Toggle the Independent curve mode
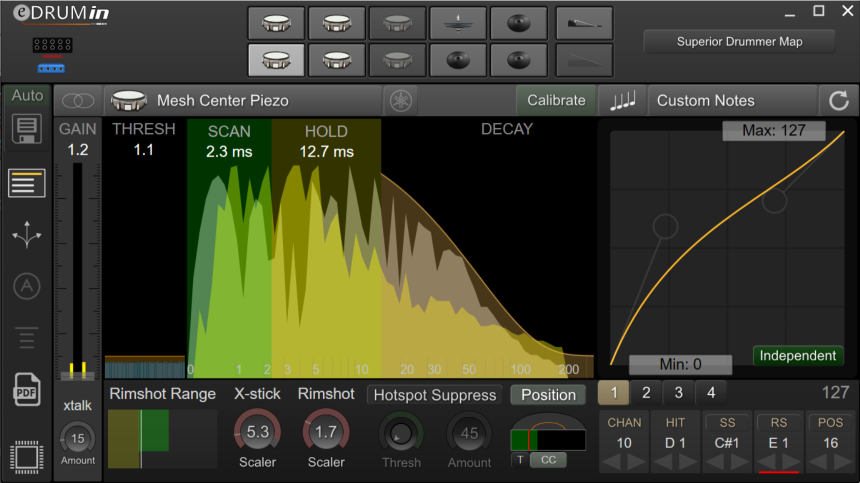This screenshot has width=860, height=483. pyautogui.click(x=797, y=356)
